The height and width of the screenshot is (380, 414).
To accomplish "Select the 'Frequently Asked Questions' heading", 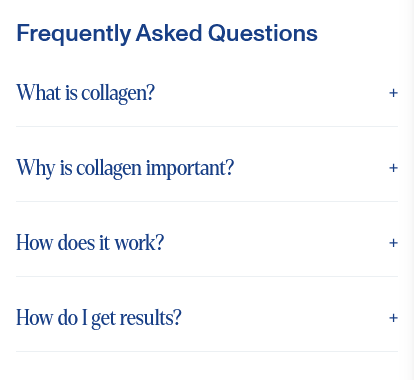I will 167,33.
